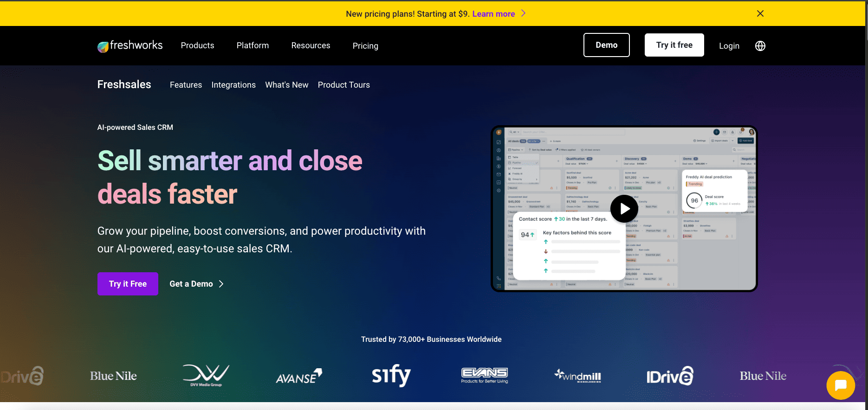Play the Freshsales product video

(x=624, y=209)
